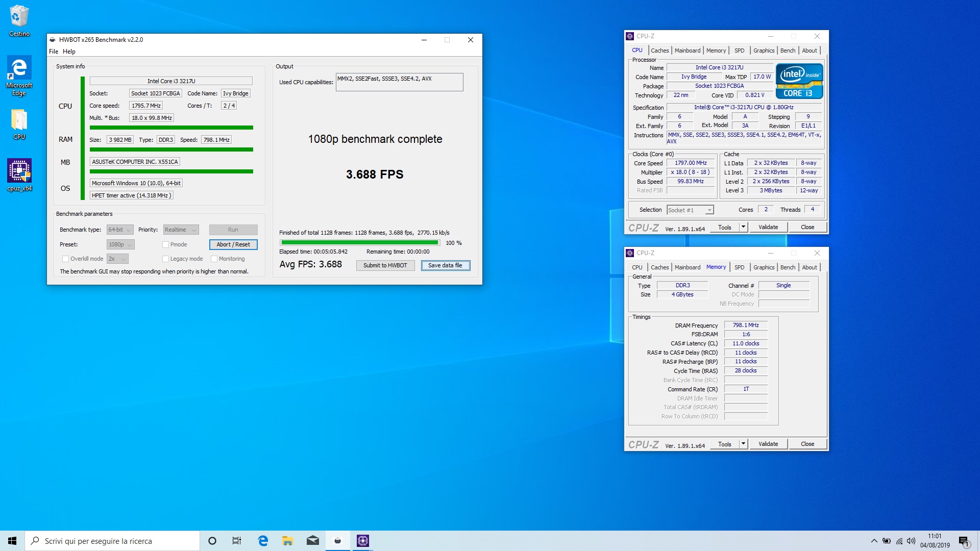
Task: Click the Cortana circle icon on taskbar
Action: [212, 541]
